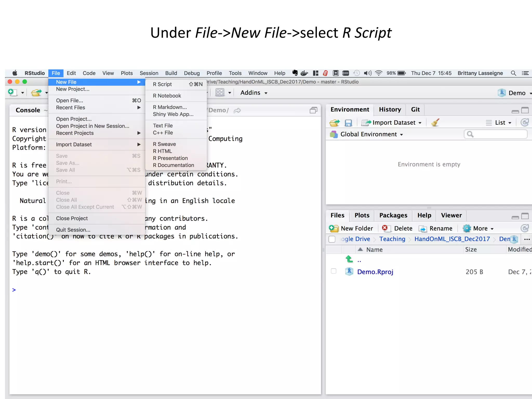Click Open File... in File menu

[97, 101]
